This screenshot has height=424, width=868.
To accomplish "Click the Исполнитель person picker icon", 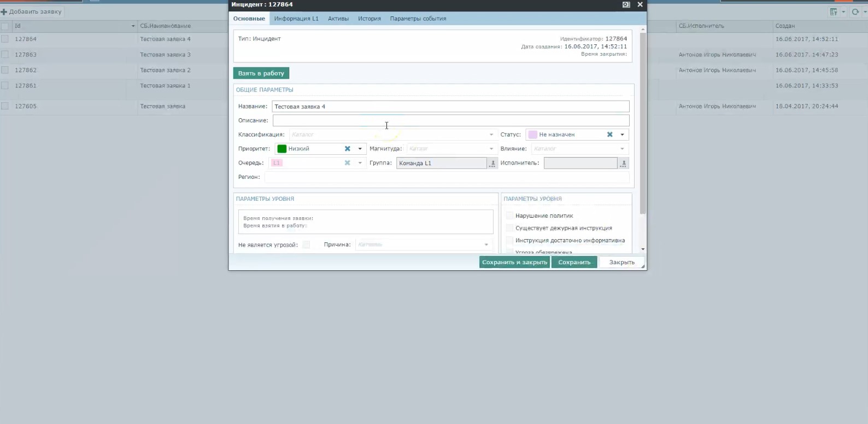I will coord(623,163).
